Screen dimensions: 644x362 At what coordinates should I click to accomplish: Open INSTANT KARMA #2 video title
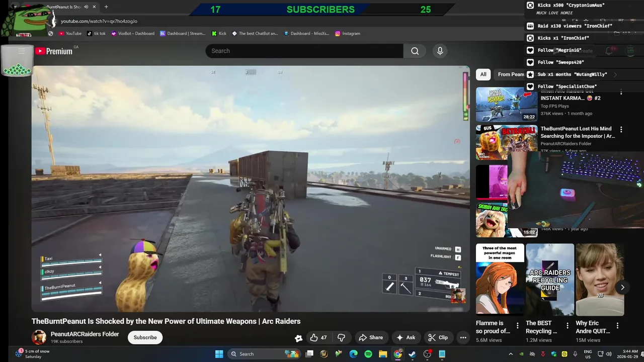(x=571, y=98)
